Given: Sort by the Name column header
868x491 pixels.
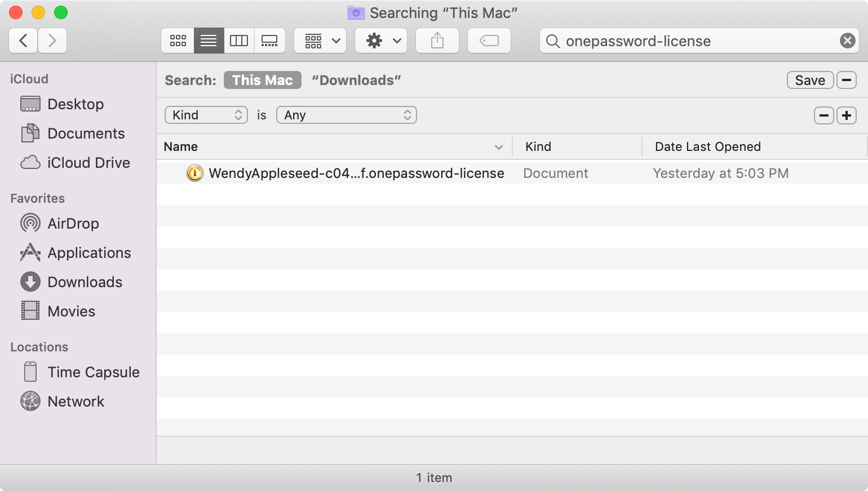Looking at the screenshot, I should 334,146.
